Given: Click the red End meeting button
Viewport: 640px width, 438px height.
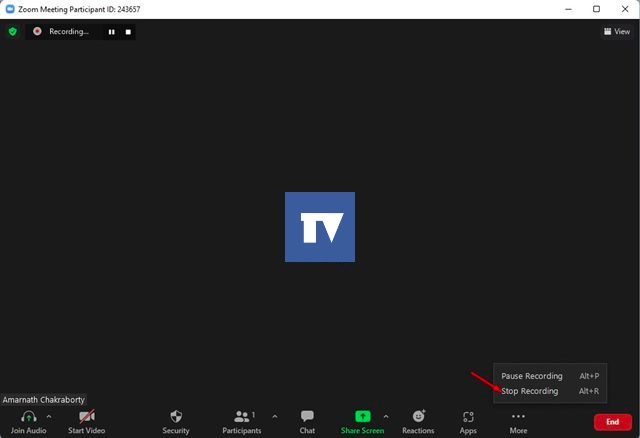Looking at the screenshot, I should click(x=613, y=422).
